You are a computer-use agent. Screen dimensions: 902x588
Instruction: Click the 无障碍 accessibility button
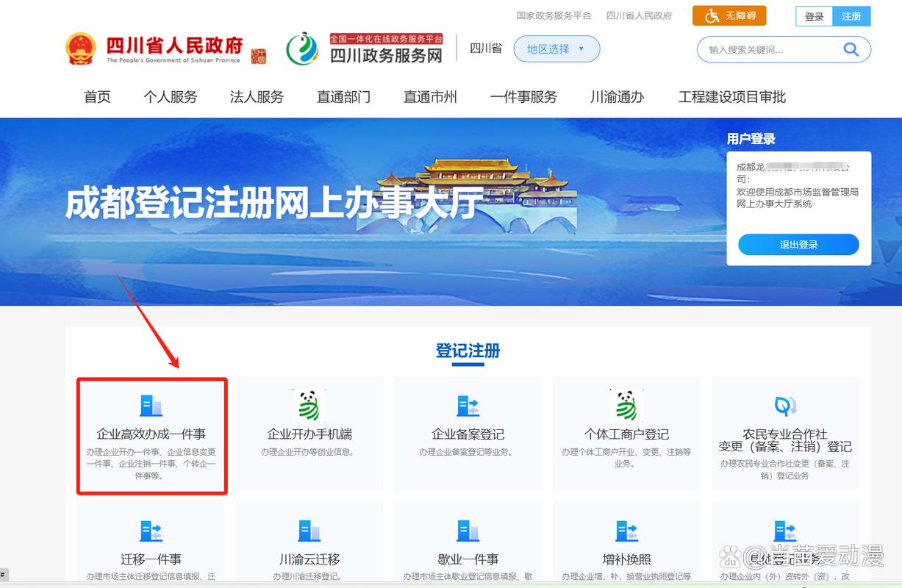point(729,15)
